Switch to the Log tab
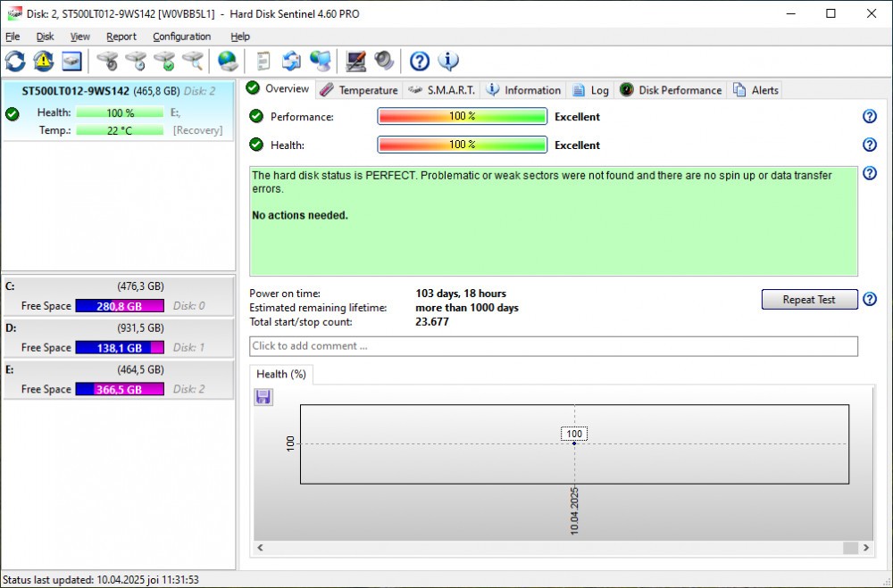 pos(590,90)
